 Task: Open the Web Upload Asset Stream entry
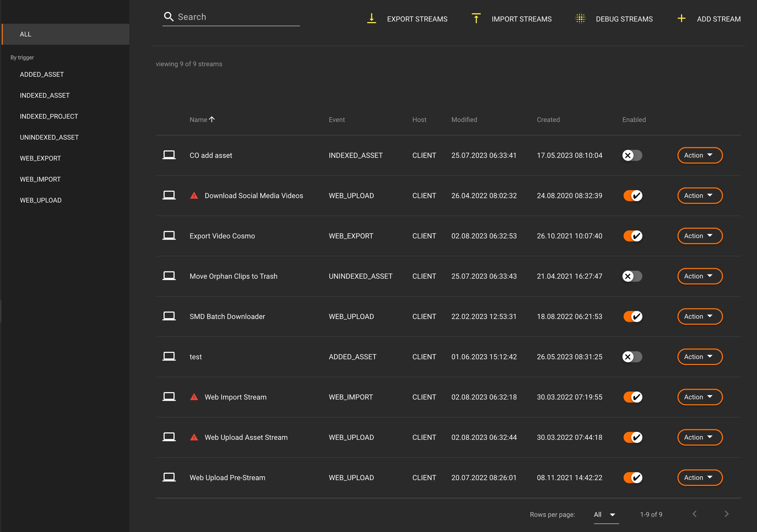coord(246,437)
